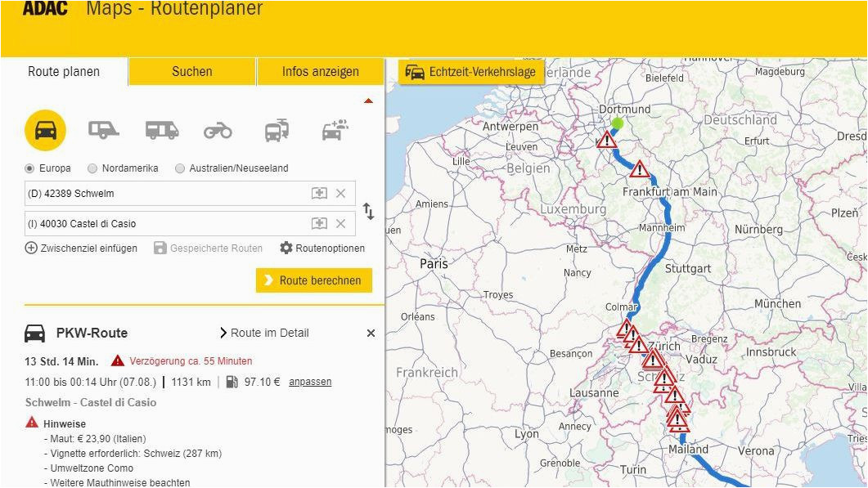The image size is (868, 488).
Task: Click the 'Schwelm - Castel di Casio' route title
Action: click(91, 402)
